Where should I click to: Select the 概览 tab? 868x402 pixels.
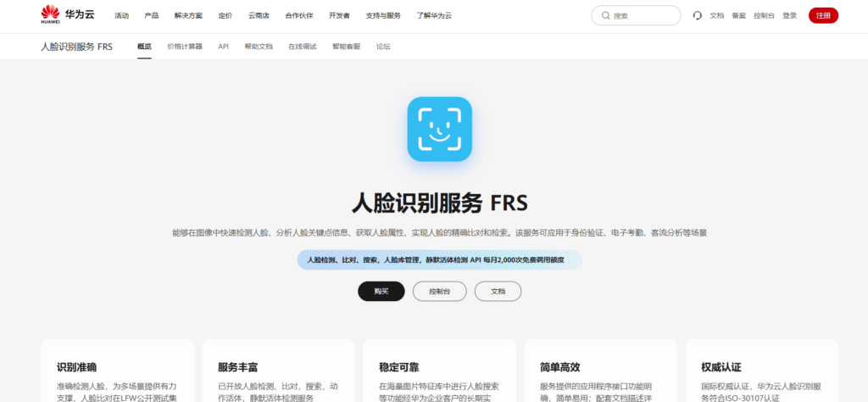(144, 47)
